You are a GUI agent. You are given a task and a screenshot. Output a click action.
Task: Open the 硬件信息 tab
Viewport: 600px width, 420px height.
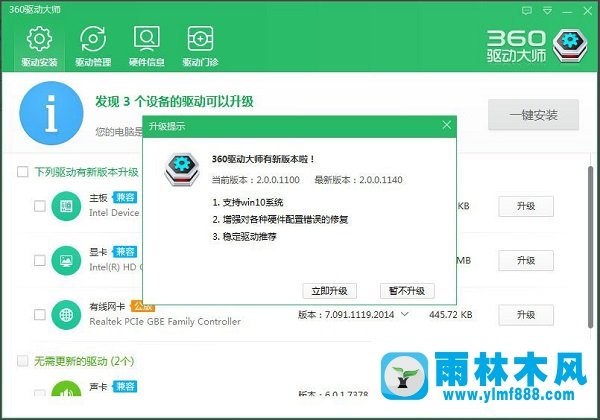[x=147, y=47]
